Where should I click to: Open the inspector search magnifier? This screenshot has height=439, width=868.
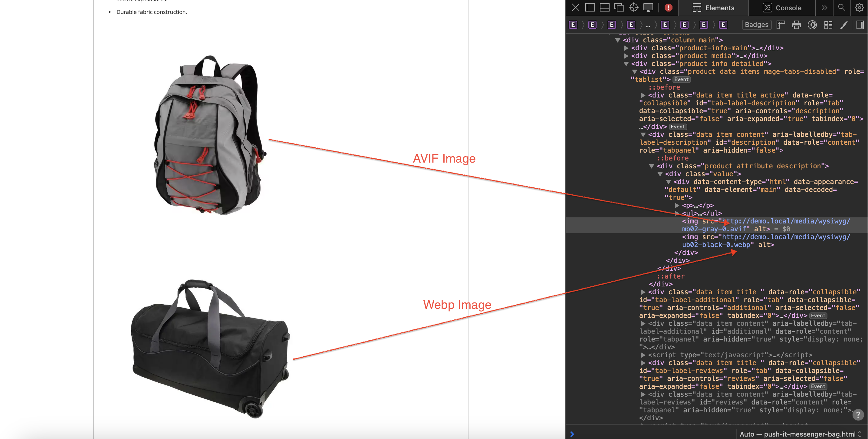pyautogui.click(x=841, y=8)
